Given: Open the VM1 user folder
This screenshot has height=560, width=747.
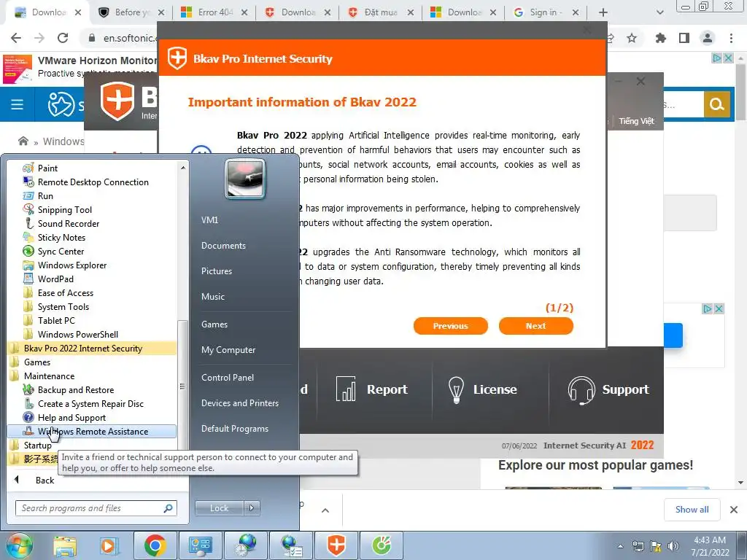Looking at the screenshot, I should point(209,220).
